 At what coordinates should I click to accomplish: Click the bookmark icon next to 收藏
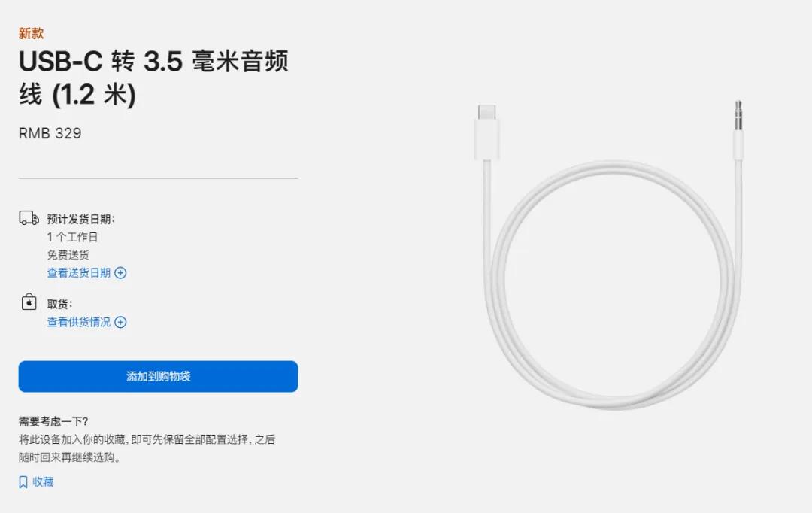tap(23, 482)
